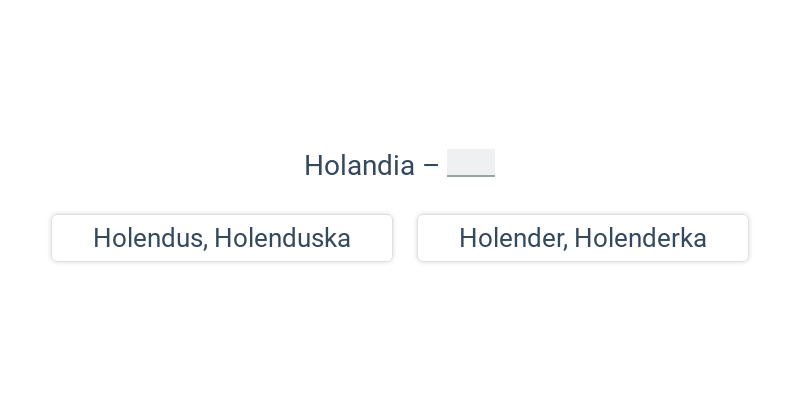Click the word "Holender" on the second button
The width and height of the screenshot is (800, 400).
click(x=513, y=238)
